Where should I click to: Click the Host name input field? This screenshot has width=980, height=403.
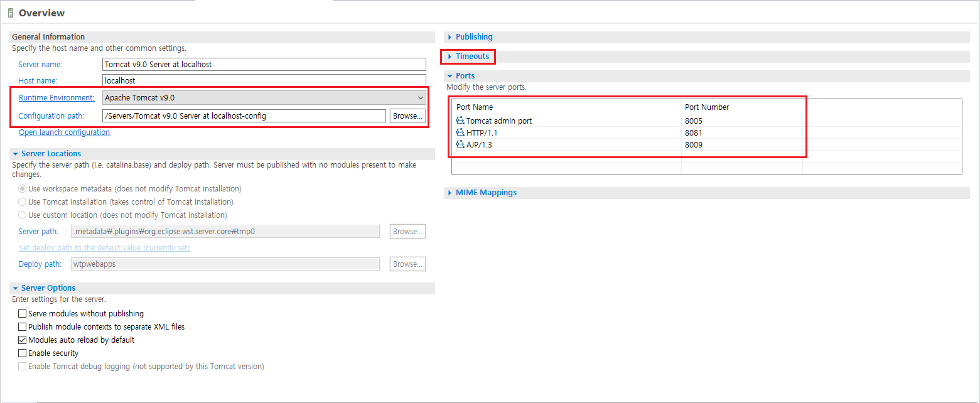tap(264, 80)
